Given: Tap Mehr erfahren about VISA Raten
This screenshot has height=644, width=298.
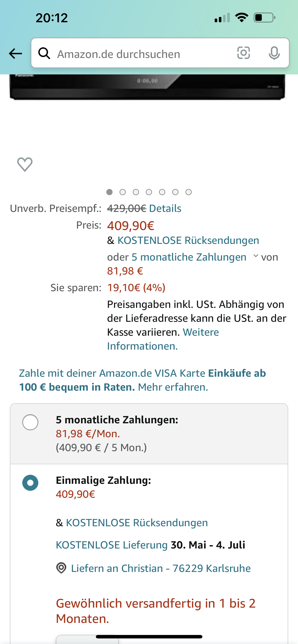Looking at the screenshot, I should coord(173,387).
